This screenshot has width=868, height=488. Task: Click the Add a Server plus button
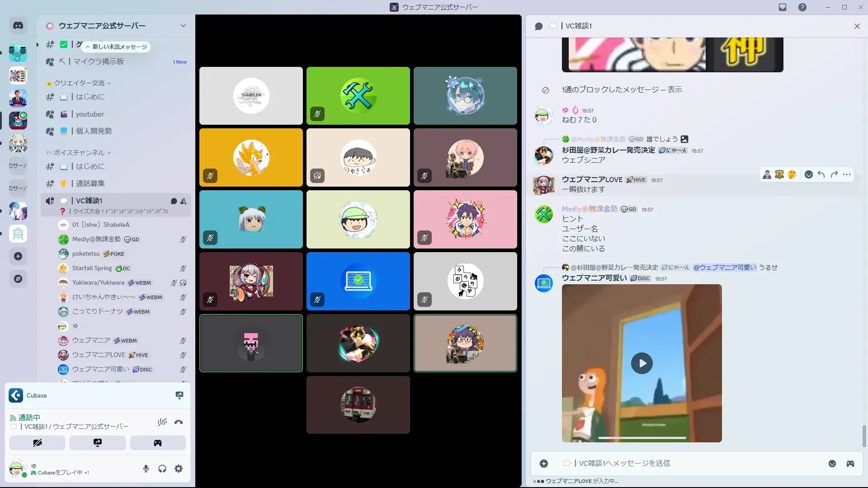tap(18, 256)
